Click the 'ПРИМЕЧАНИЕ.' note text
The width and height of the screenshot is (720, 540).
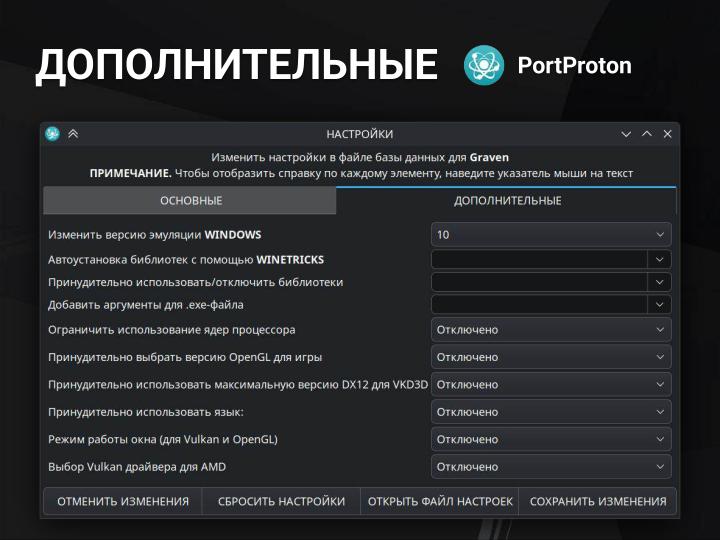click(x=130, y=173)
